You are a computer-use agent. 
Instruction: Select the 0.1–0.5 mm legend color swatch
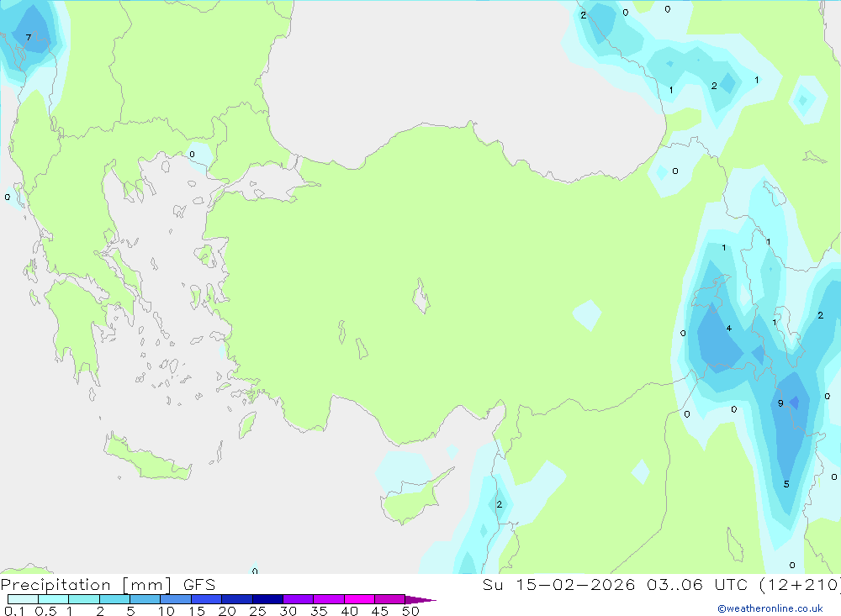pos(23,599)
